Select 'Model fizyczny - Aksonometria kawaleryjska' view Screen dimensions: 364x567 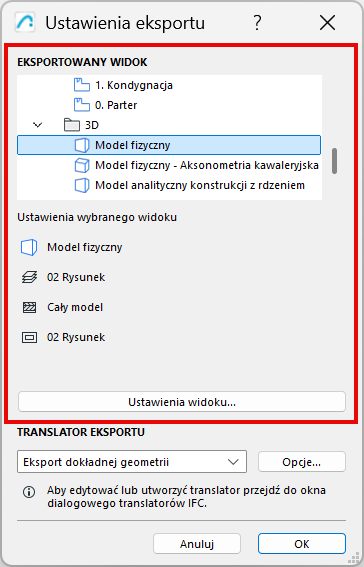pos(207,165)
